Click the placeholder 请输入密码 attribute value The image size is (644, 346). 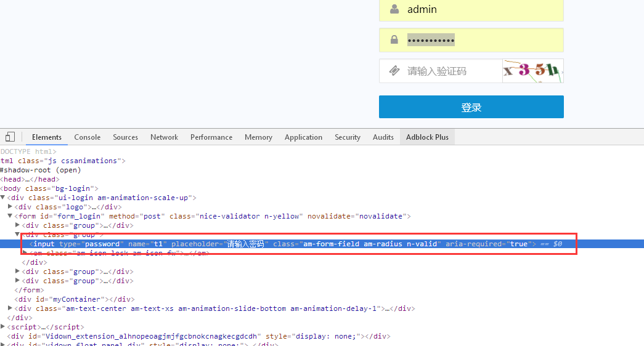[246, 244]
